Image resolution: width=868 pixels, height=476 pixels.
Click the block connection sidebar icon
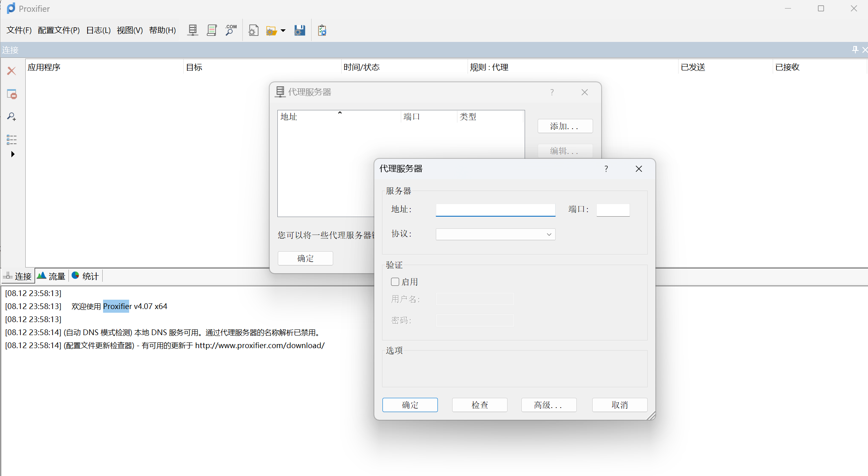pyautogui.click(x=12, y=94)
